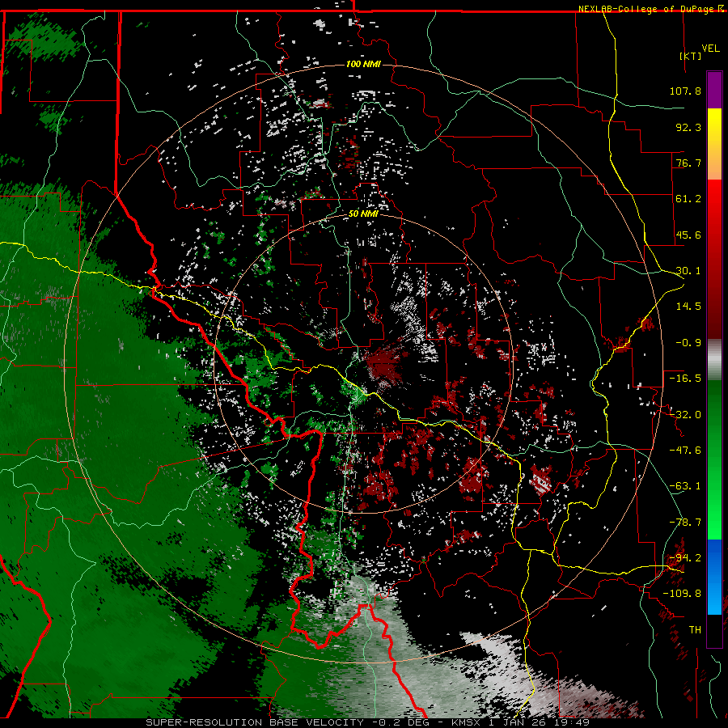Click the 92.3 legend value
The image size is (728, 728).
click(x=688, y=127)
